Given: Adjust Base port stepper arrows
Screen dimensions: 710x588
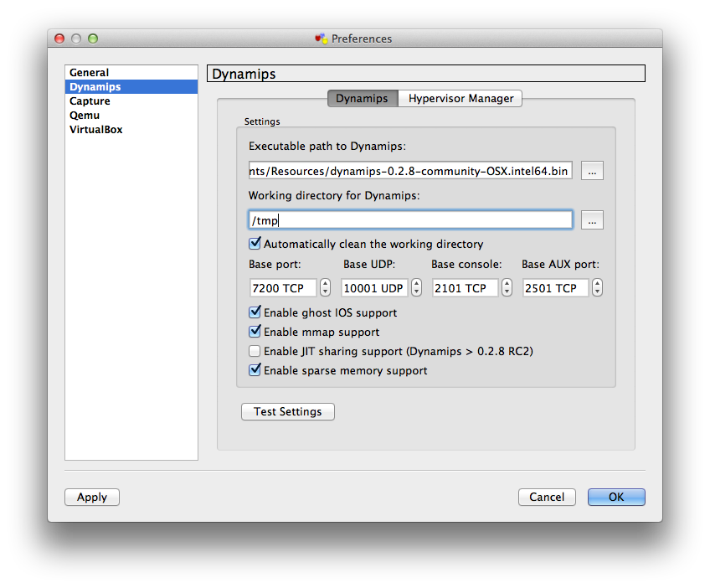Looking at the screenshot, I should point(326,288).
